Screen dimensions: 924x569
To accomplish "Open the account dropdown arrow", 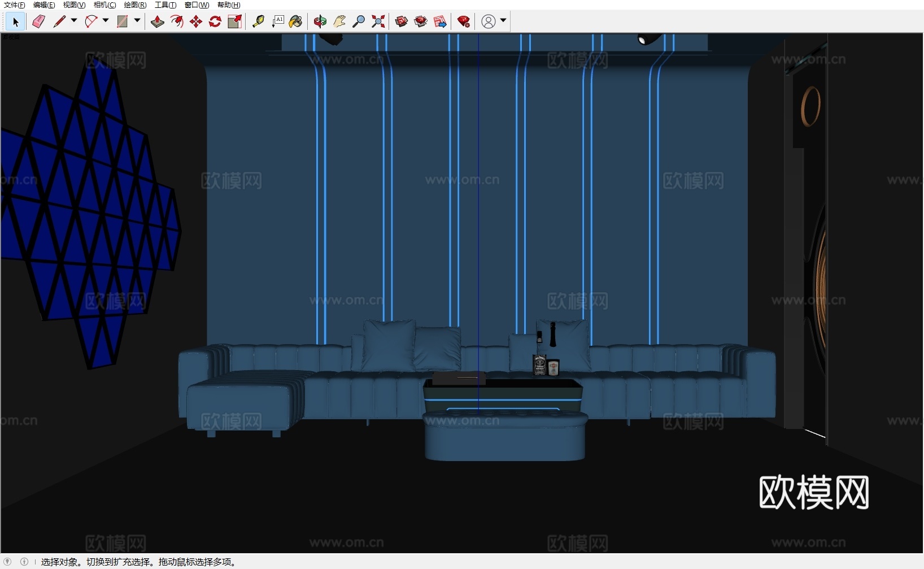I will (503, 21).
